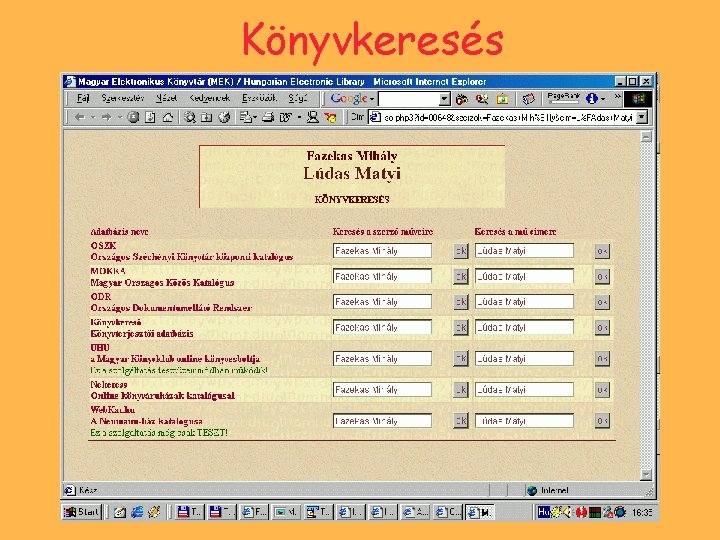This screenshot has width=720, height=540.
Task: Click Google toolbar search web icon
Action: [x=461, y=99]
